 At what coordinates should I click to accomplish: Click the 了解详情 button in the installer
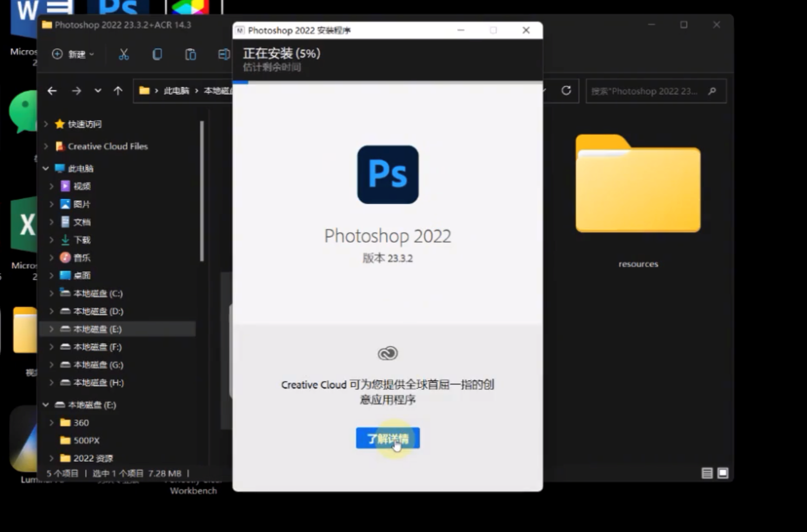tap(388, 438)
